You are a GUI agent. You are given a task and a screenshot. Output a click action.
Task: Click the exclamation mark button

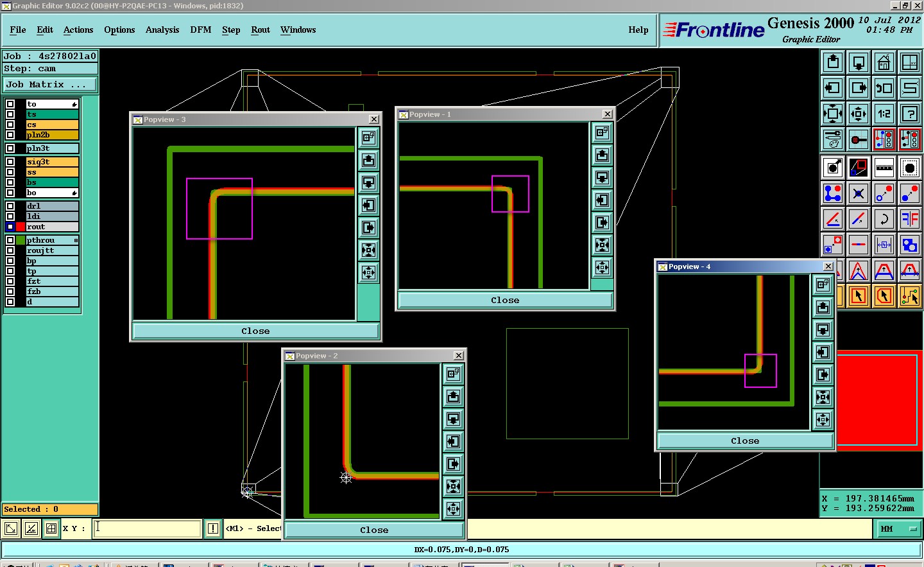click(x=213, y=528)
